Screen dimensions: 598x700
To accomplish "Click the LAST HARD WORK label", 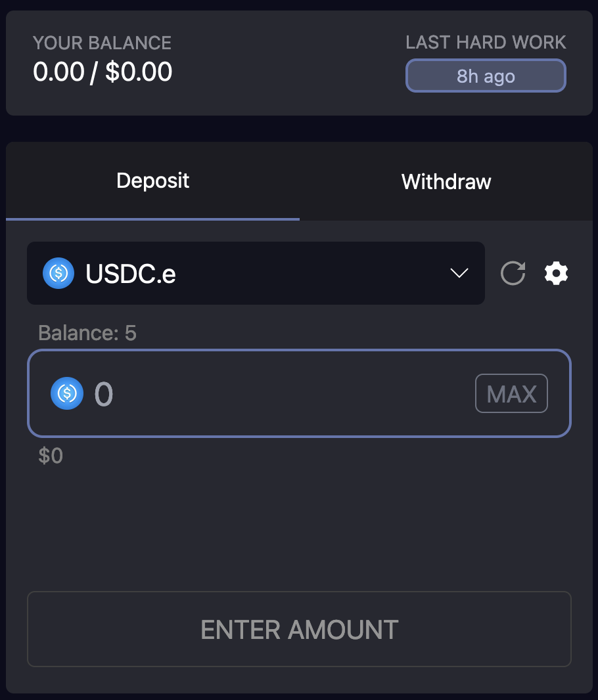I will [x=486, y=43].
